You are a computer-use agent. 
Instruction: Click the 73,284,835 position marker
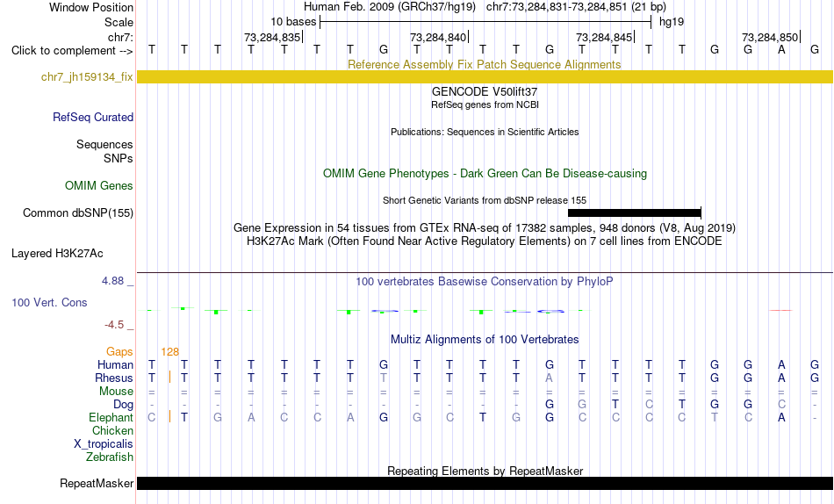[x=273, y=37]
